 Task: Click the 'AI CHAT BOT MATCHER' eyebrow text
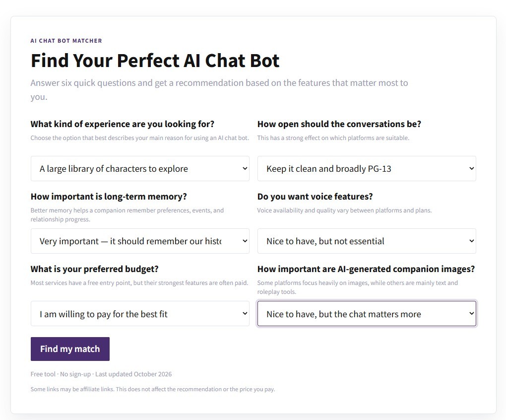[66, 41]
